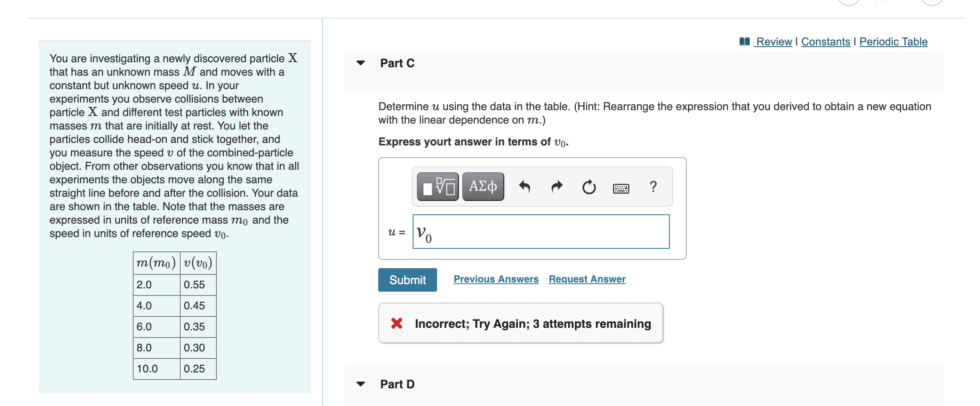Show keyboard shortcuts icon
The height and width of the screenshot is (406, 980).
[x=621, y=188]
